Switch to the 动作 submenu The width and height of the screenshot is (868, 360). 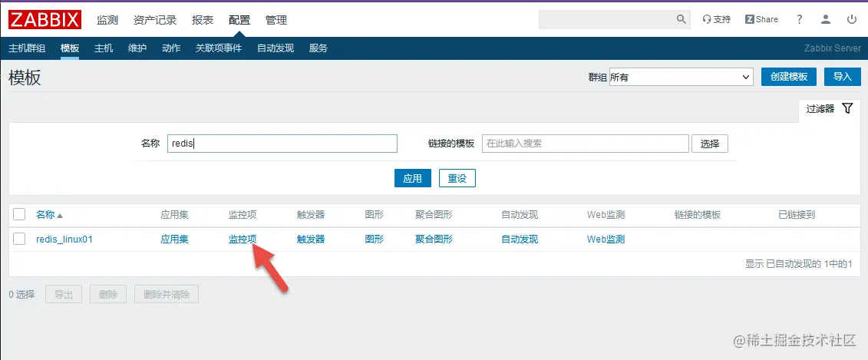point(171,48)
